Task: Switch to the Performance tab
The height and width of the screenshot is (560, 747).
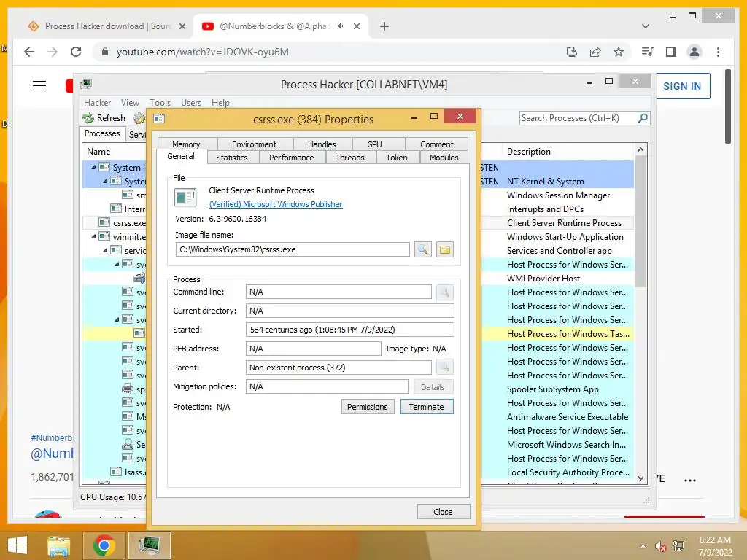Action: (x=292, y=157)
